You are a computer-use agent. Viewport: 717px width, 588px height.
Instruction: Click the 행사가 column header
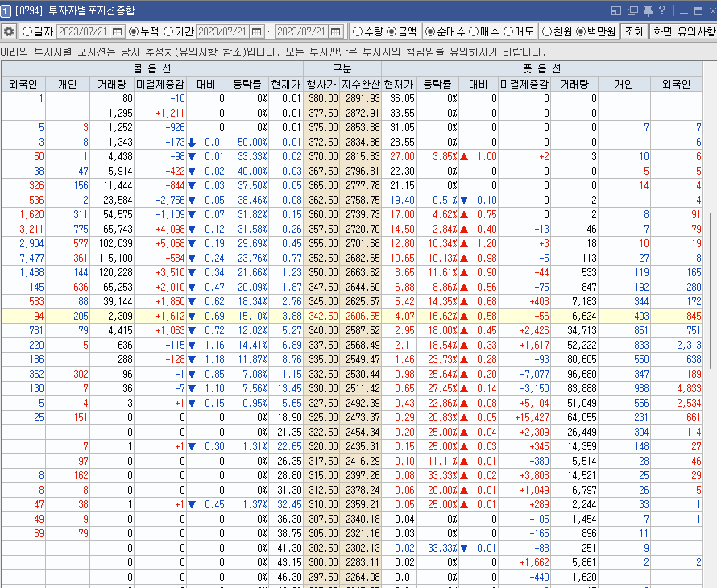tap(321, 84)
